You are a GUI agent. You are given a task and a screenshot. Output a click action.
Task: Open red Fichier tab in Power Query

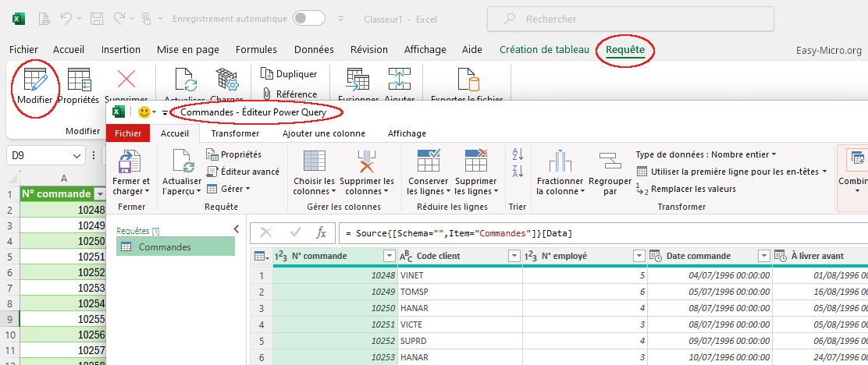pyautogui.click(x=128, y=133)
